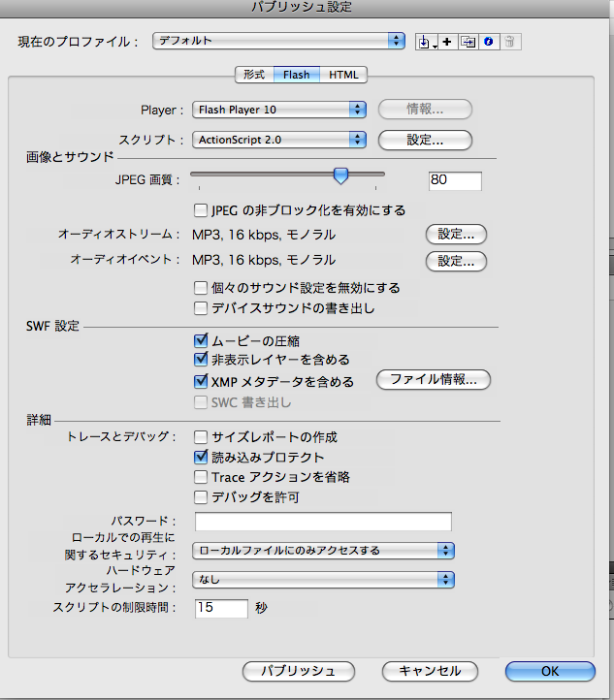This screenshot has height=700, width=614.
Task: Click the 画像とサウンド section label
Action: (70, 157)
